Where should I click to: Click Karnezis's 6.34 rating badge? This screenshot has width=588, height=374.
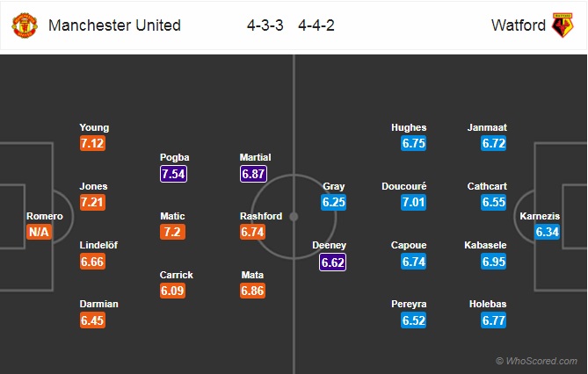[x=547, y=232]
